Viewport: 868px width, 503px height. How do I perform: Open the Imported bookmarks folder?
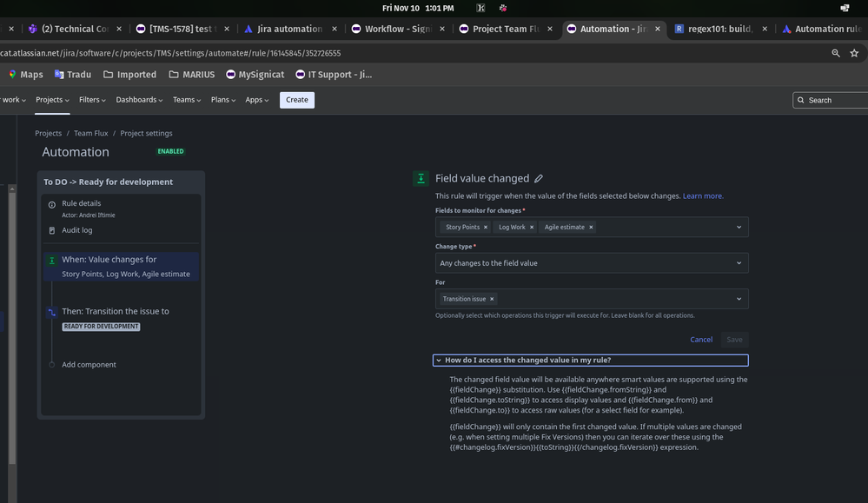click(x=130, y=74)
